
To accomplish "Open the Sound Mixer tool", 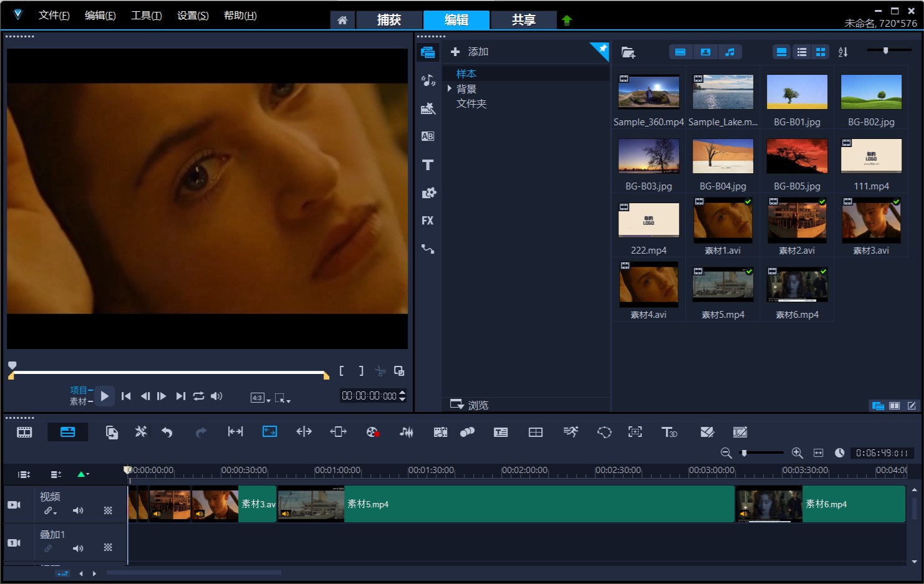I will [x=407, y=432].
